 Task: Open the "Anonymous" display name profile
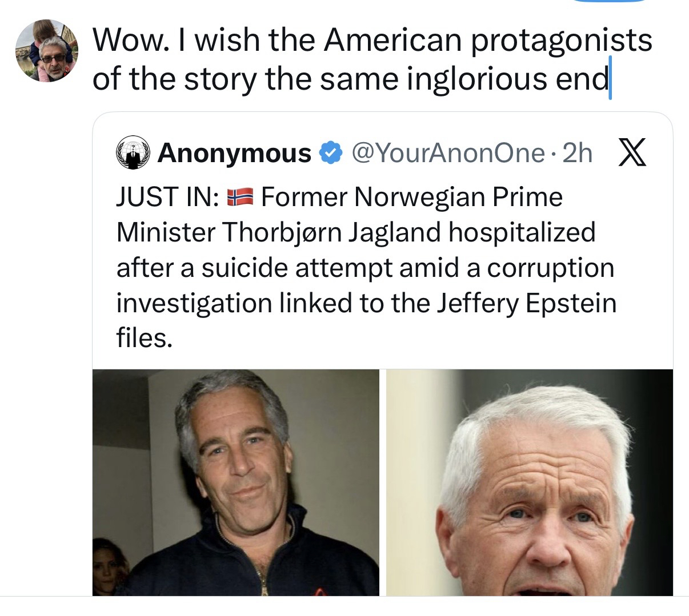pos(234,153)
